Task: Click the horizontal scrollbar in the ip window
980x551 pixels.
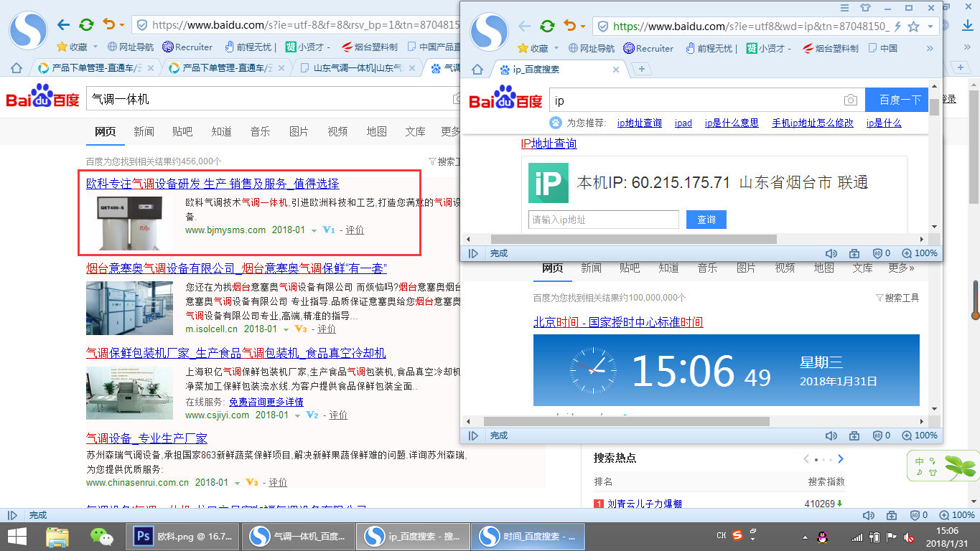Action: [633, 239]
